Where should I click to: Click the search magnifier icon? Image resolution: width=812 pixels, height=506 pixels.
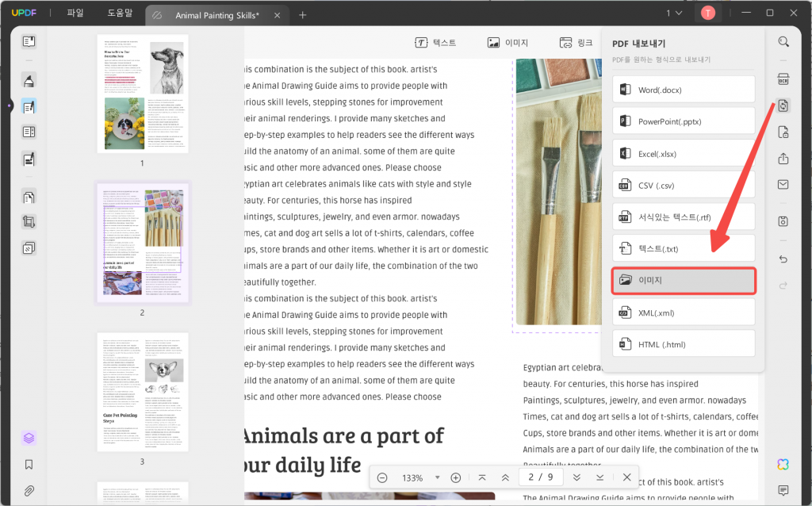[x=783, y=42]
